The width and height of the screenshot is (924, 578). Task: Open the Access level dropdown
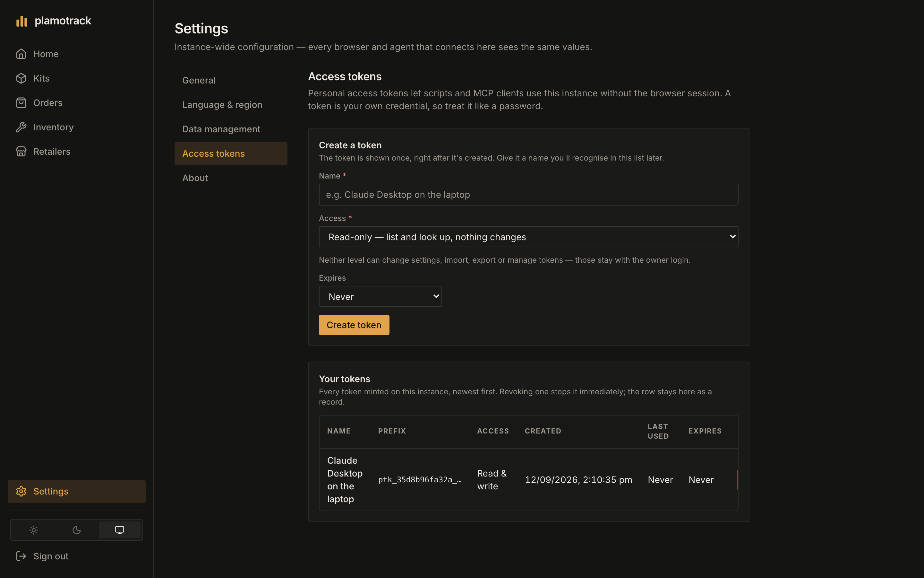click(x=528, y=237)
